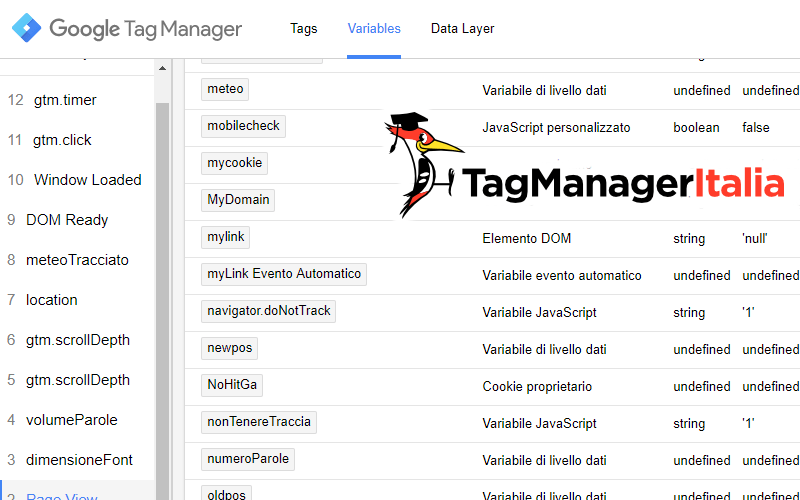Click 'undefined' data type in NoHitGa row

702,387
